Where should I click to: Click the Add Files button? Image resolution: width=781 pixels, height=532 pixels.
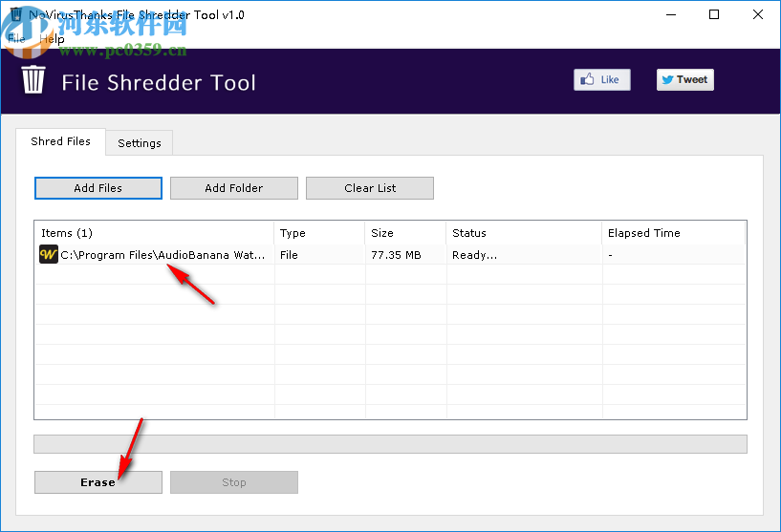point(98,188)
